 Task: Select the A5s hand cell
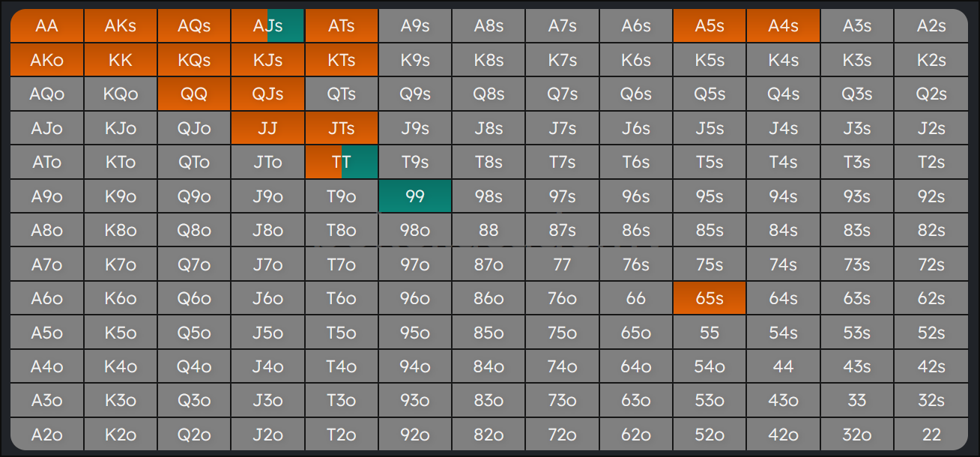pos(709,26)
